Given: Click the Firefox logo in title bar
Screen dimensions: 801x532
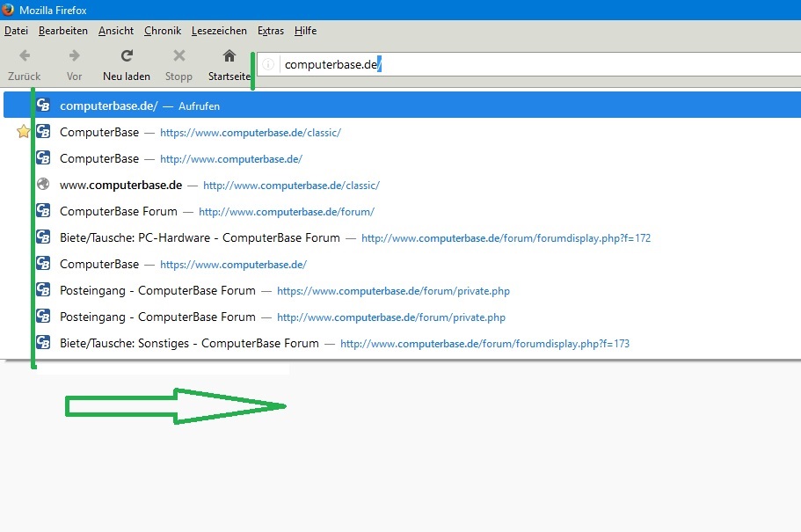Looking at the screenshot, I should click(x=8, y=9).
